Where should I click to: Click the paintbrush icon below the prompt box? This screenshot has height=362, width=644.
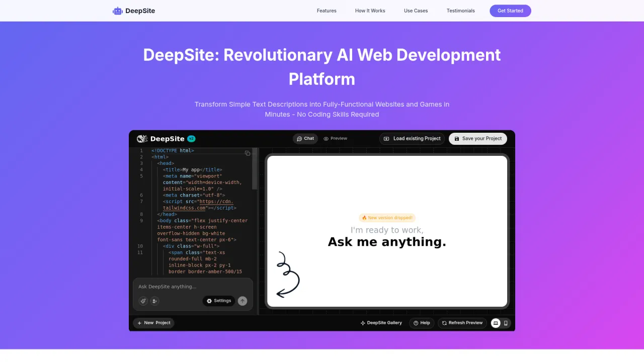click(143, 301)
